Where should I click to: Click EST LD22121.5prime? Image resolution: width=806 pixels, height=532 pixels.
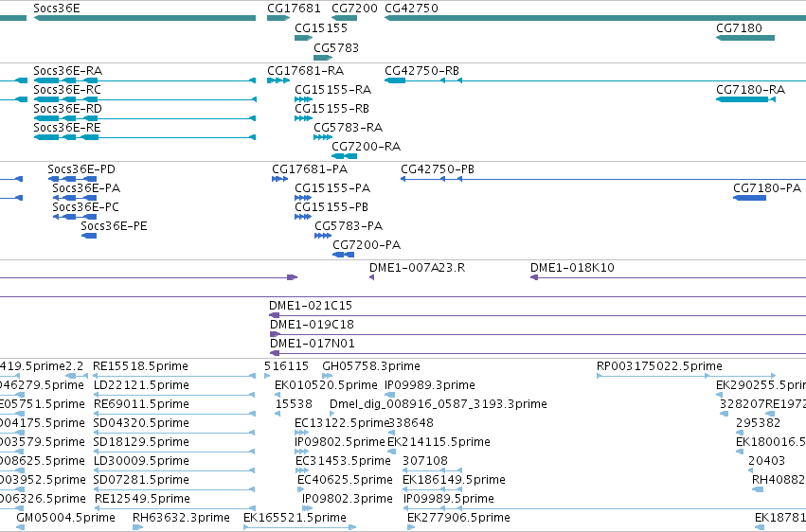pyautogui.click(x=174, y=395)
